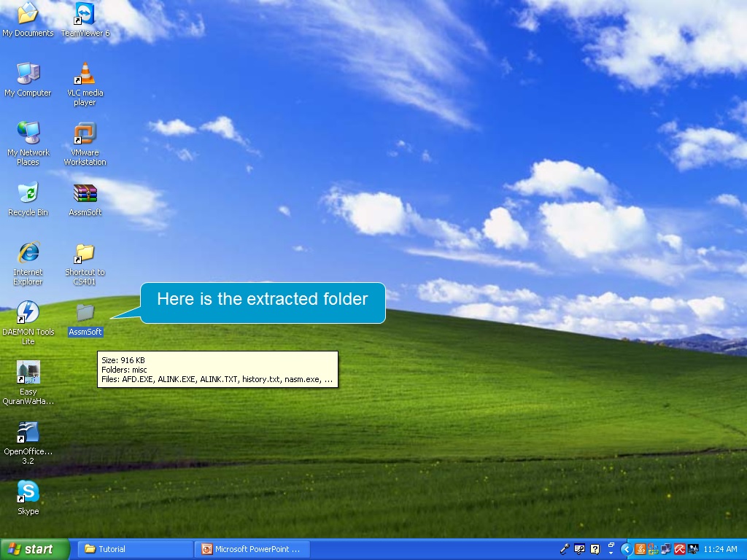The height and width of the screenshot is (560, 747).
Task: Select the My Computer icon
Action: [28, 79]
